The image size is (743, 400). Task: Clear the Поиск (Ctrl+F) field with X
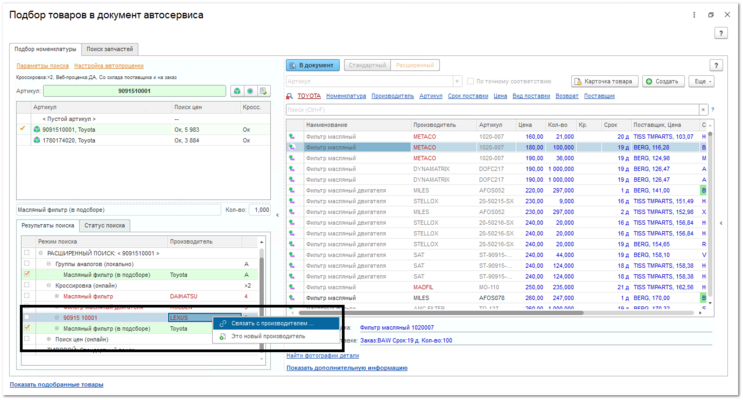(703, 109)
